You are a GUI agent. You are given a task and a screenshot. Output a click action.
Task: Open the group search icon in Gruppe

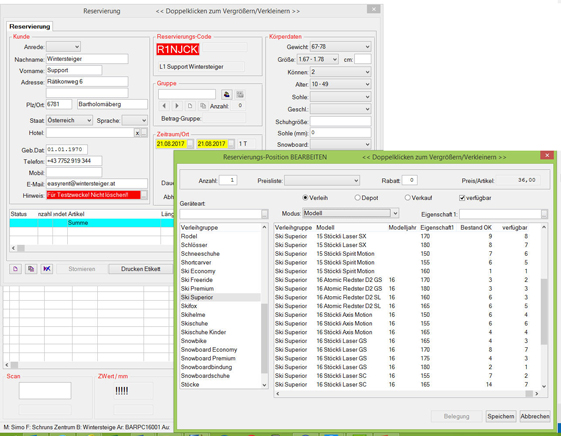[226, 94]
